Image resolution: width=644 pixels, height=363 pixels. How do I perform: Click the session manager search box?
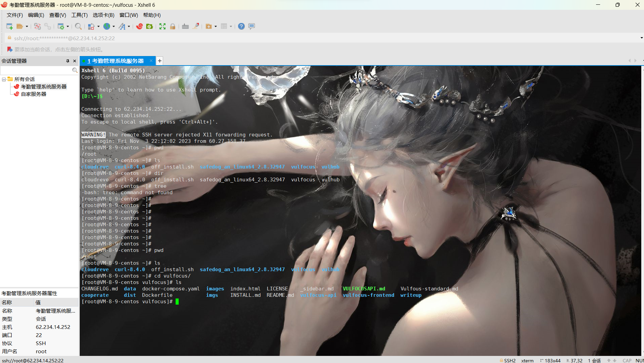36,70
